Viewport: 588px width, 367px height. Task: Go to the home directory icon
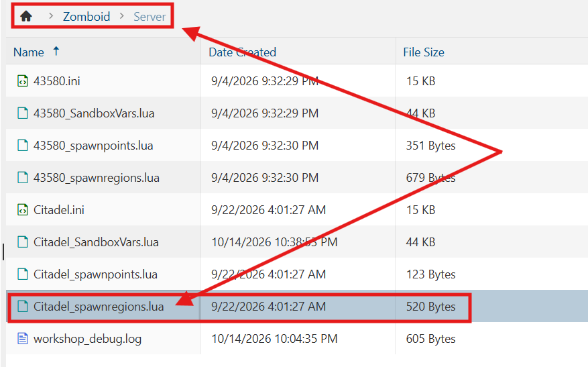click(x=26, y=16)
